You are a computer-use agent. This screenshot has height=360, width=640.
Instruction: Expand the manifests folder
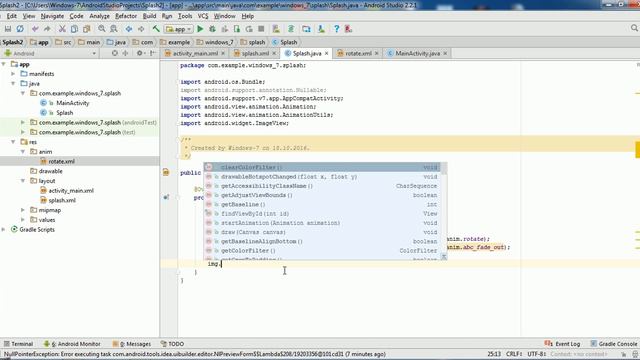(x=13, y=74)
